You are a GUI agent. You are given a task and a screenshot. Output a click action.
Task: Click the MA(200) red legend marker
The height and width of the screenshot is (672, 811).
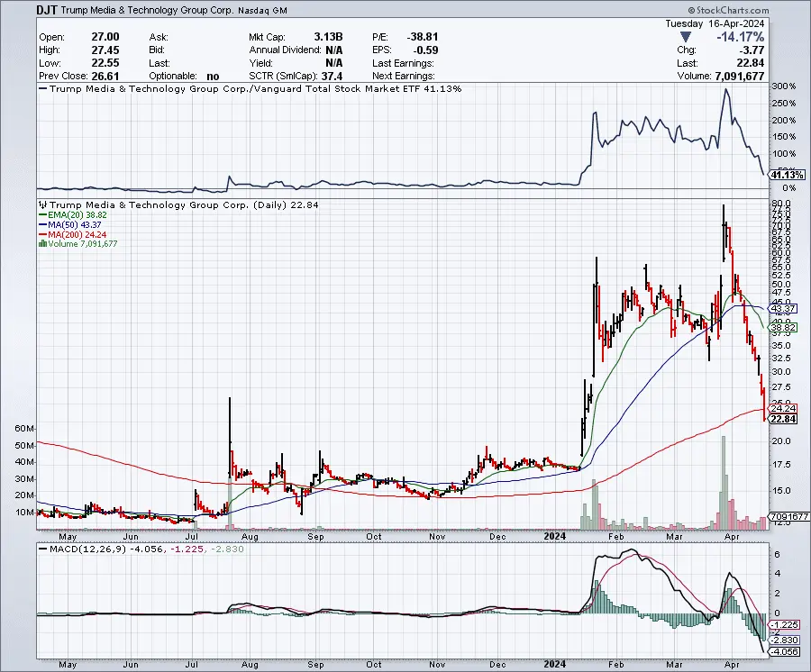(x=40, y=234)
